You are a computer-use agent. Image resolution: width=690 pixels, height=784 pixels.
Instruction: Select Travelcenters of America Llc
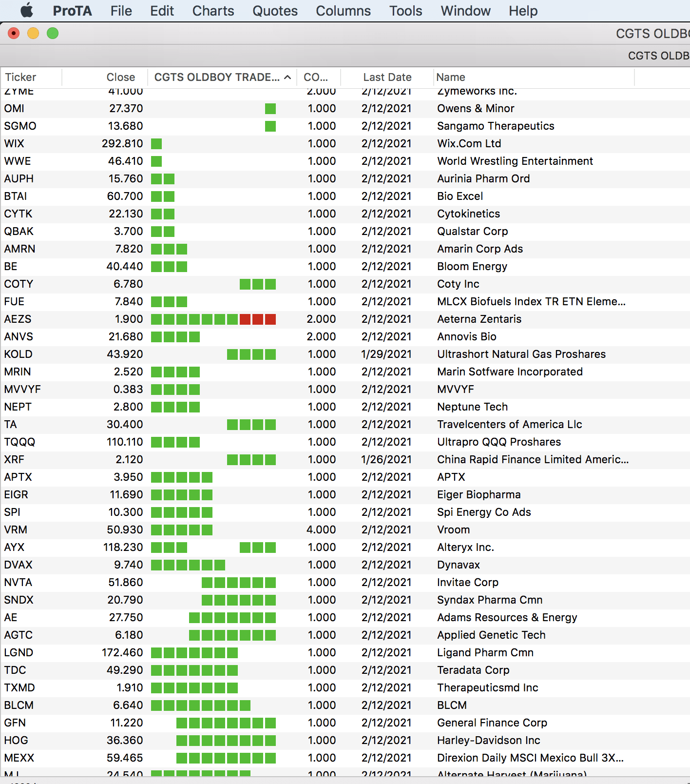509,424
